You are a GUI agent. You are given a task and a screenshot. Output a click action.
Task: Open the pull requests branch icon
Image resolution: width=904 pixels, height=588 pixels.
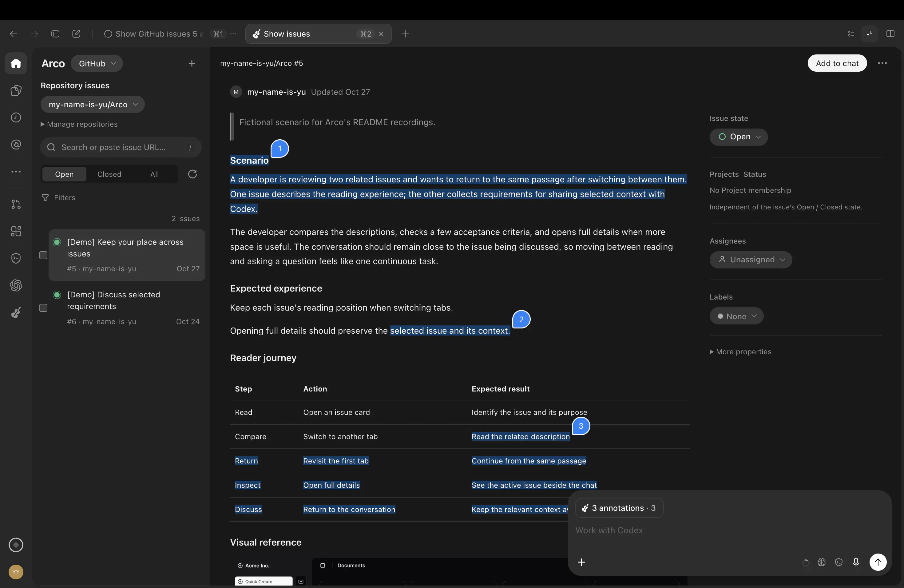click(x=16, y=205)
